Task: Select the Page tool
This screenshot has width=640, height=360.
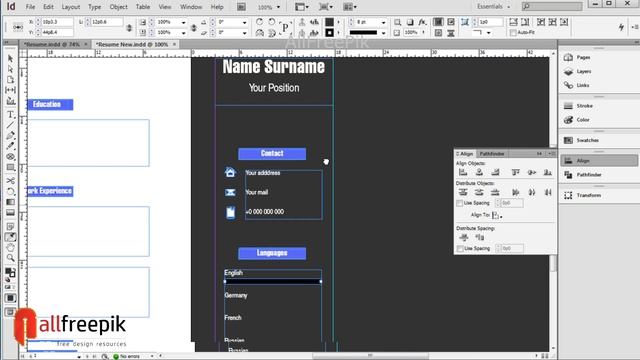Action: click(11, 80)
